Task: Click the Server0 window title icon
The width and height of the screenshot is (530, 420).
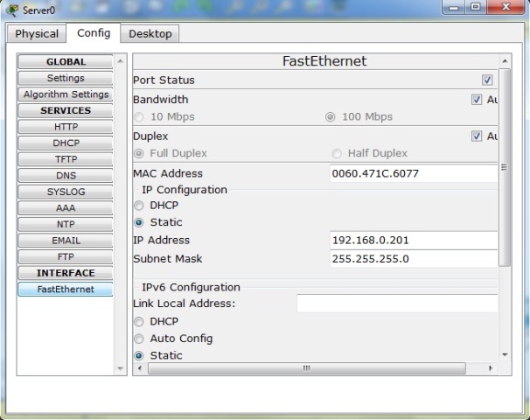Action: click(10, 9)
